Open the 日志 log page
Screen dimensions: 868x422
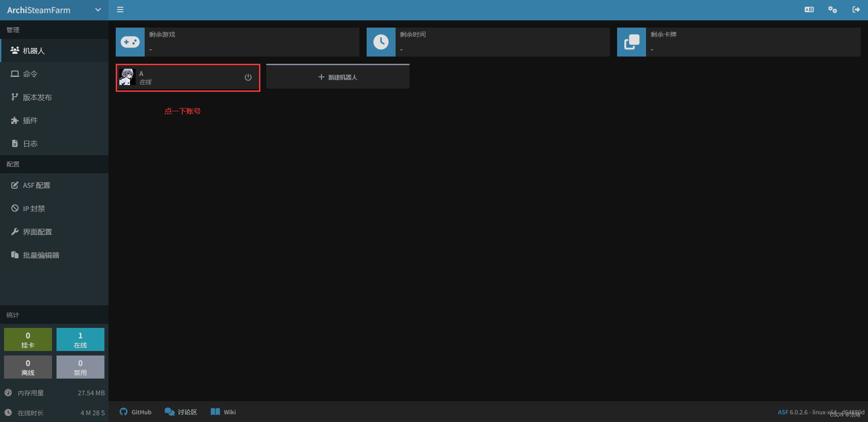[x=30, y=143]
